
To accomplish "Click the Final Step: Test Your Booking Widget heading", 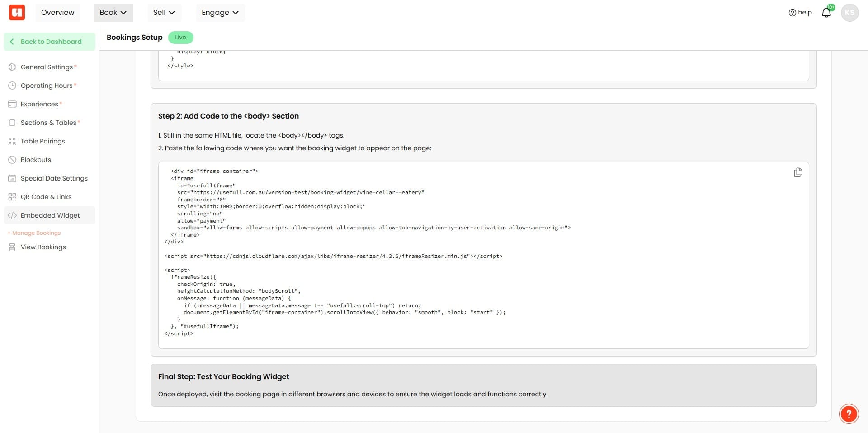I will click(x=223, y=377).
